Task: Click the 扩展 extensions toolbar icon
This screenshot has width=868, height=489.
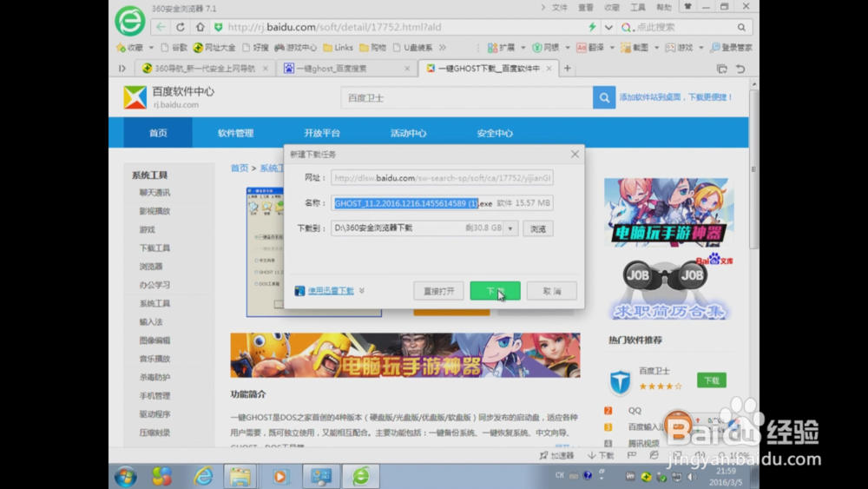Action: click(501, 48)
